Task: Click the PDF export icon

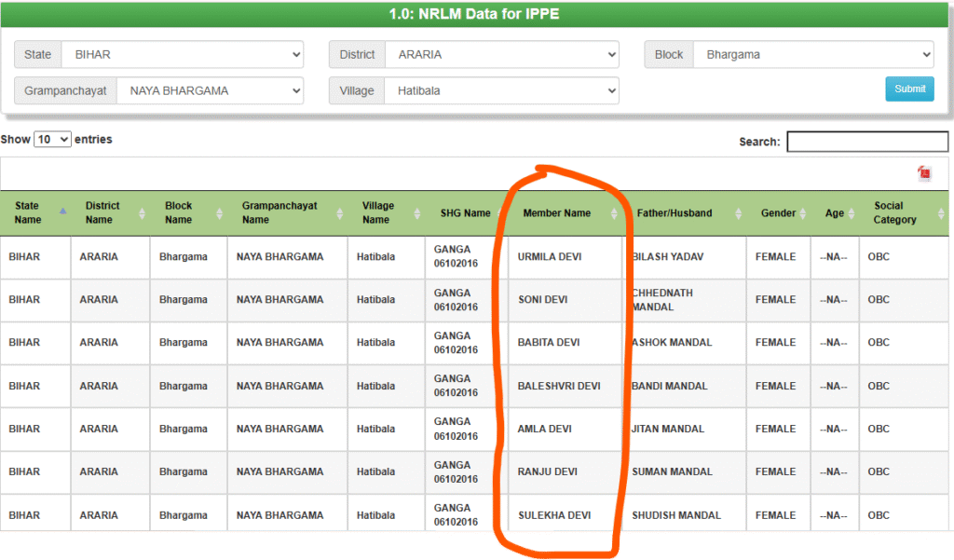Action: 923,173
